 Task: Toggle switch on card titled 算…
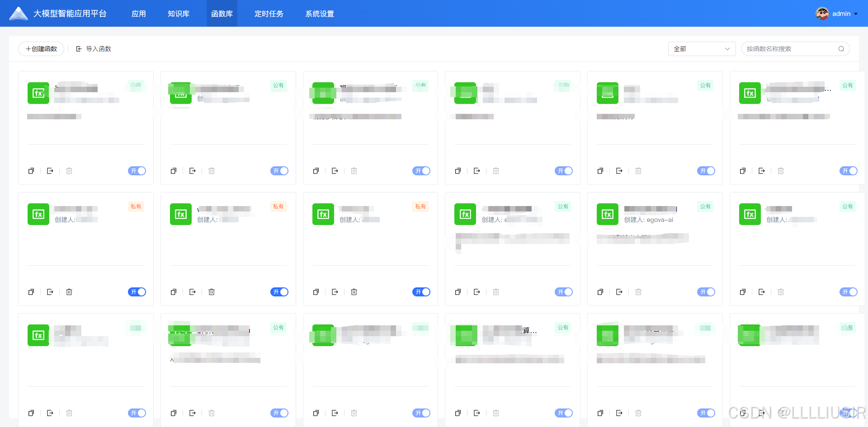click(564, 413)
